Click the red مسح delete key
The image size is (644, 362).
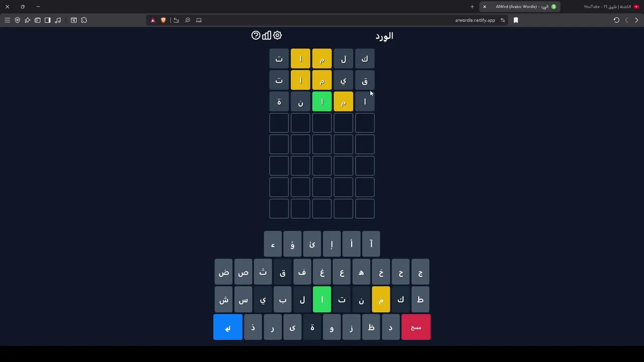click(416, 327)
